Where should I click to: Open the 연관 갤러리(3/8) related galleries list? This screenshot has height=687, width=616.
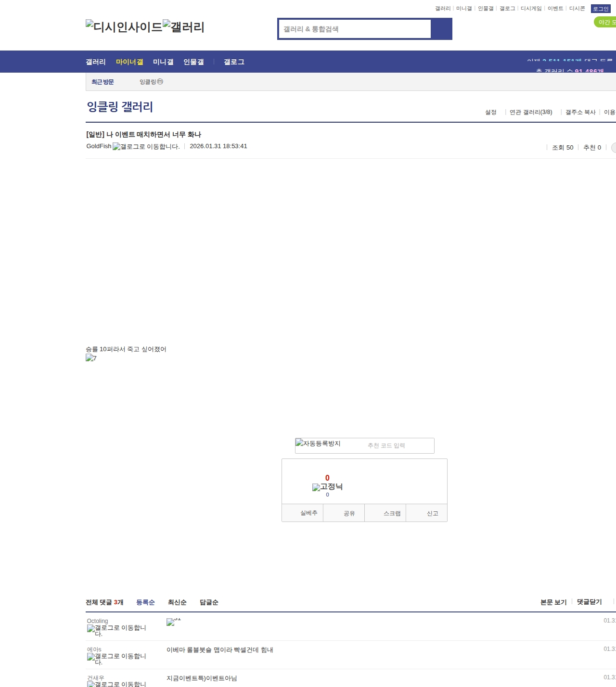click(x=531, y=112)
